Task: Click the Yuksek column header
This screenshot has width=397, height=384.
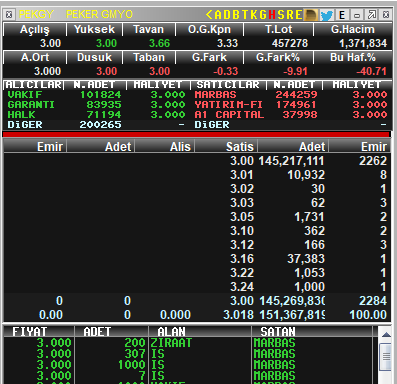Action: pyautogui.click(x=94, y=29)
